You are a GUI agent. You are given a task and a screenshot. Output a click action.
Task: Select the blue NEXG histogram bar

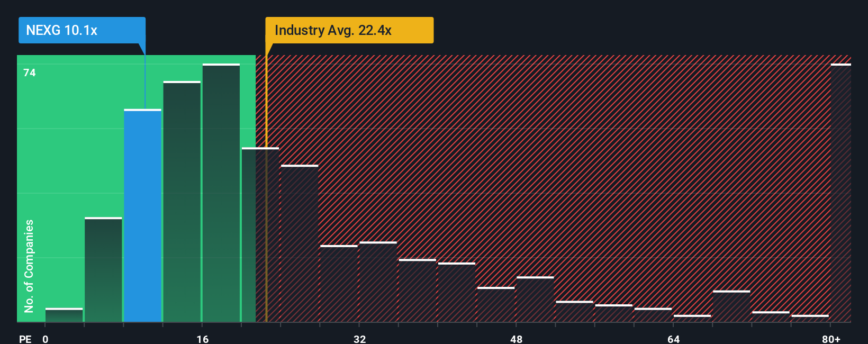pyautogui.click(x=142, y=215)
